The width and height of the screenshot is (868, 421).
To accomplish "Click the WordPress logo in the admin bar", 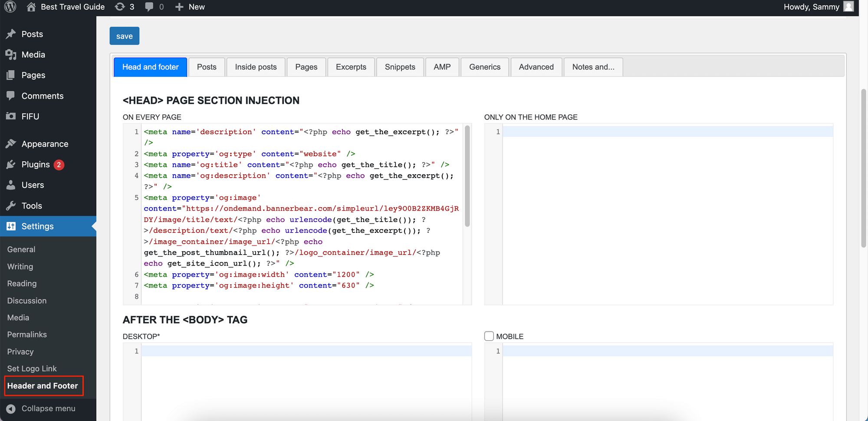I will coord(10,7).
